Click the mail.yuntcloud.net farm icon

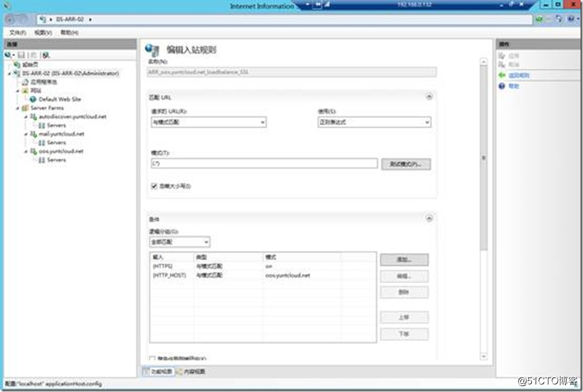(x=34, y=134)
